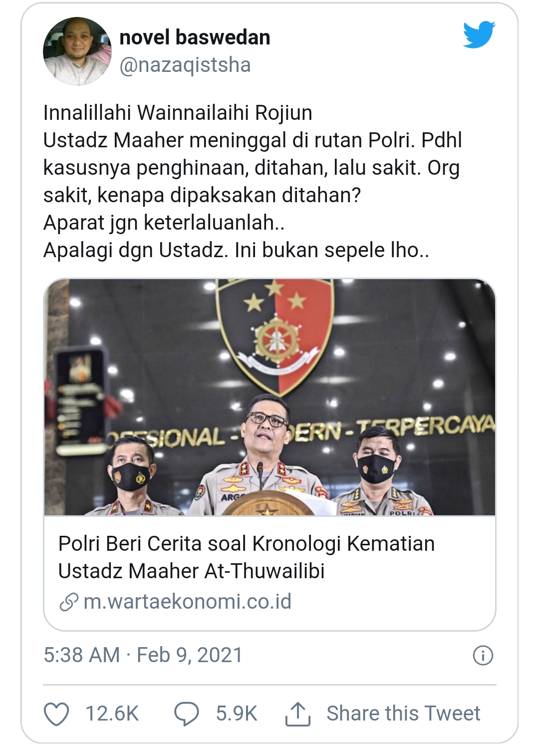Open the @nazaqistsha handle link
The width and height of the screenshot is (539, 756).
tap(185, 65)
